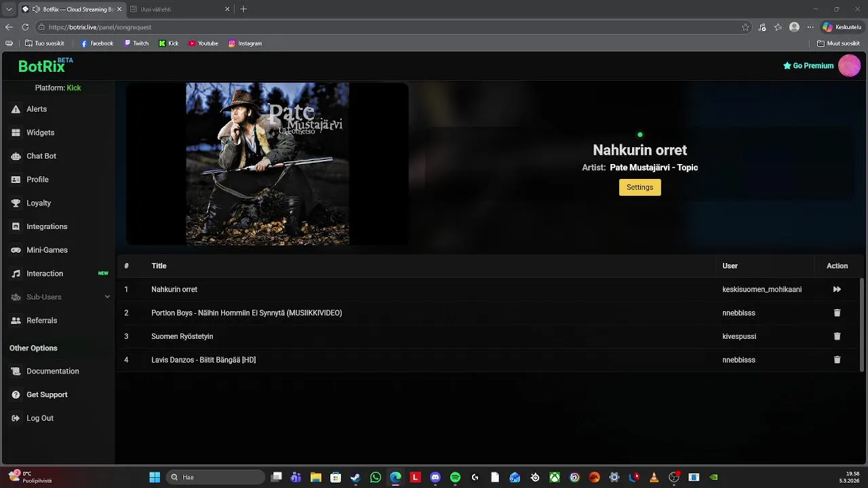Go back in browser history

point(9,27)
